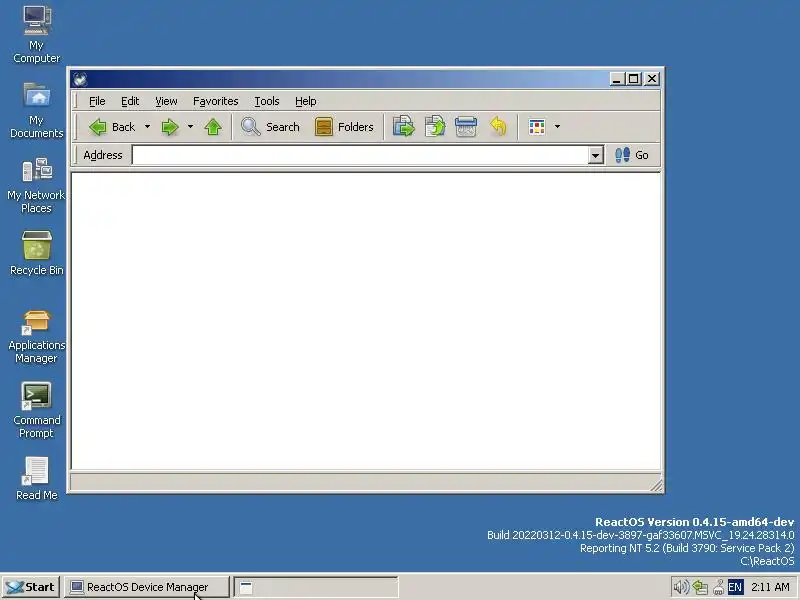Open the File menu
This screenshot has width=800, height=600.
click(x=97, y=101)
